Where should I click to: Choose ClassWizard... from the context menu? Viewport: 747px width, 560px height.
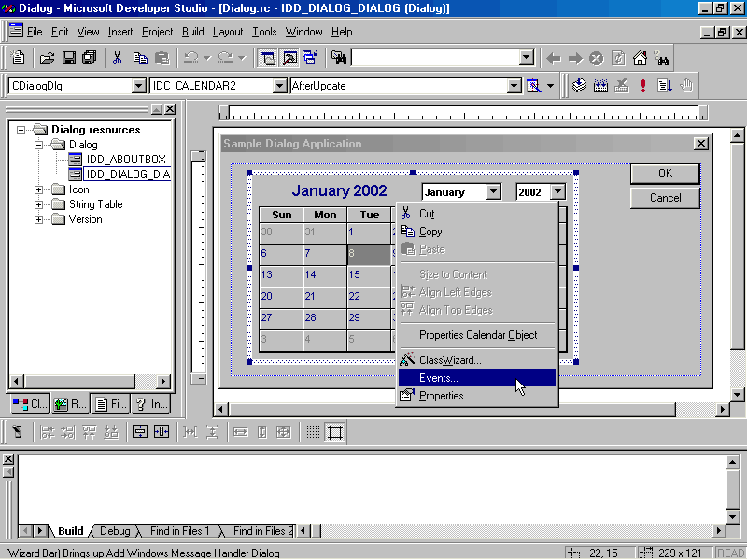point(477,360)
